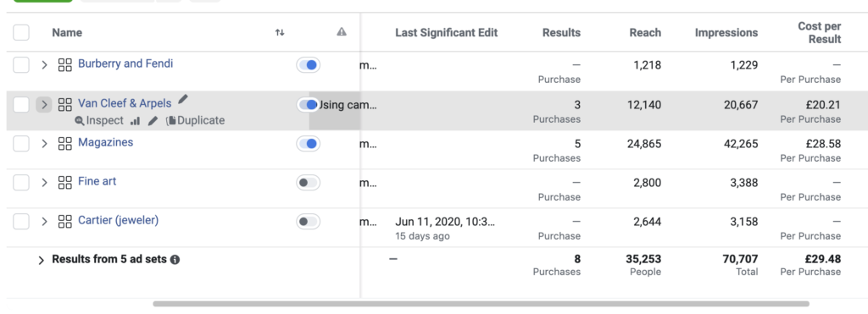Click the '15 days ago' text in Cartier row
The height and width of the screenshot is (314, 868).
pyautogui.click(x=422, y=236)
